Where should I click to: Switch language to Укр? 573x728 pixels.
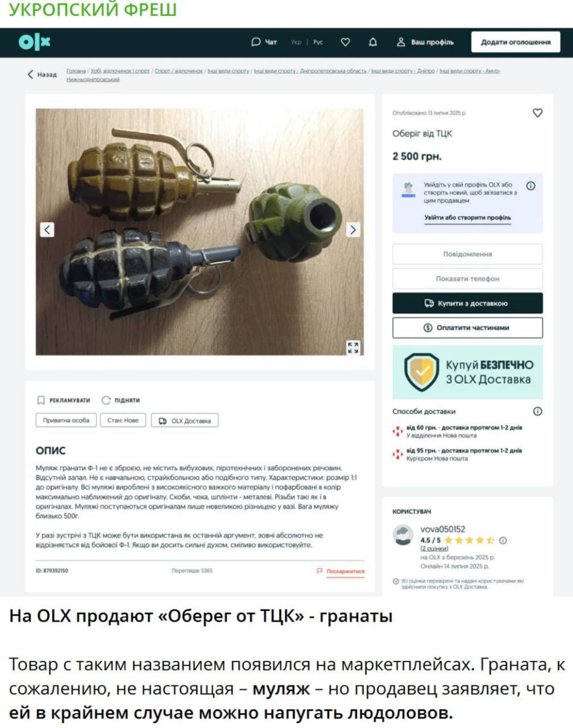point(296,42)
